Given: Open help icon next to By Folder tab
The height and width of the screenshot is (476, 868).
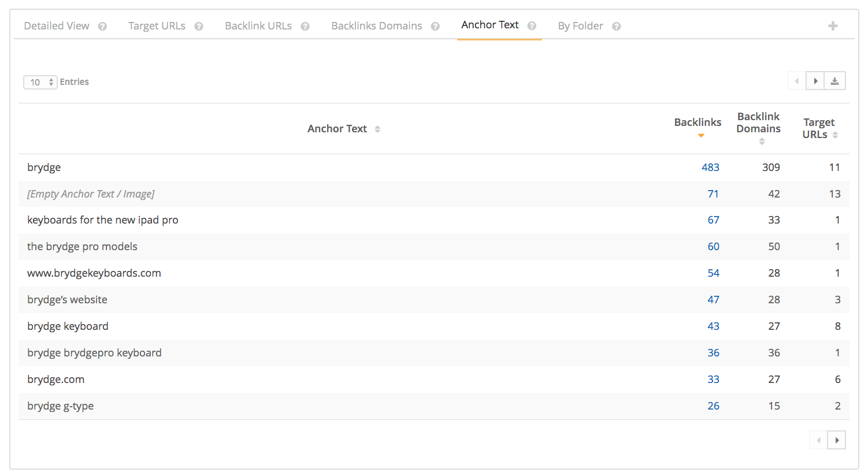Looking at the screenshot, I should pyautogui.click(x=617, y=27).
